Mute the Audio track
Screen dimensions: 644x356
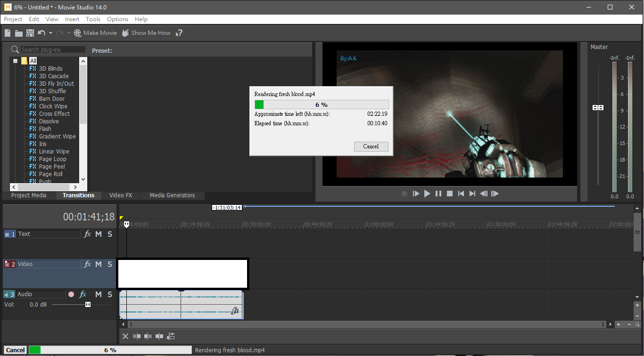click(99, 294)
